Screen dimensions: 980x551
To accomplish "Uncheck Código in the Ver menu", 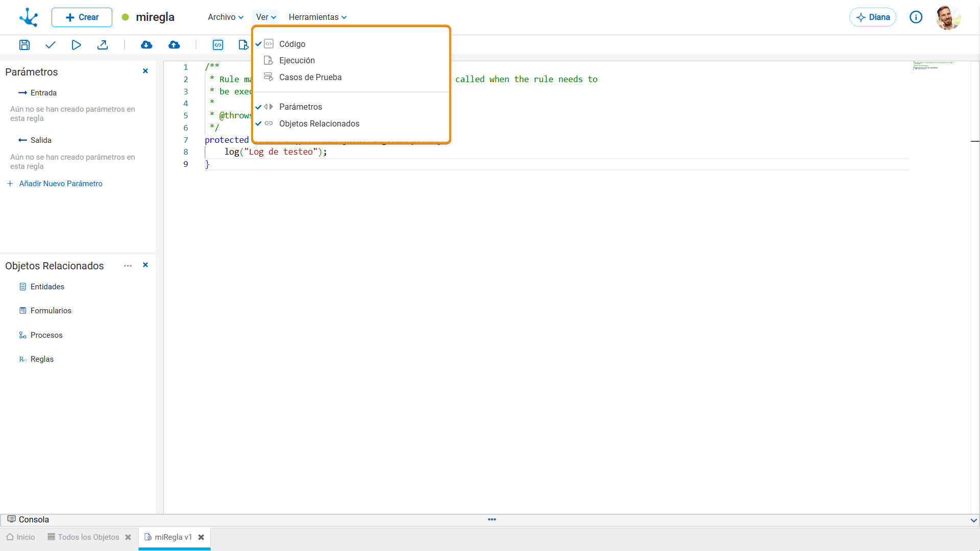I will pyautogui.click(x=292, y=44).
